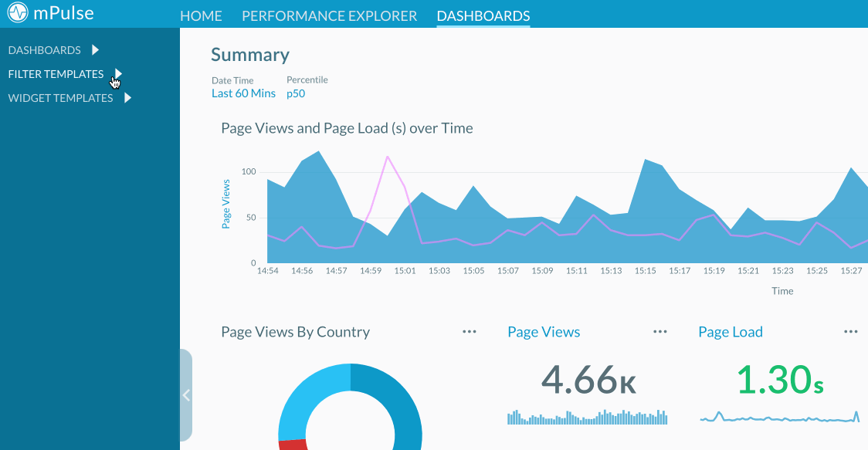
Task: Switch to the HOME tab
Action: [201, 15]
